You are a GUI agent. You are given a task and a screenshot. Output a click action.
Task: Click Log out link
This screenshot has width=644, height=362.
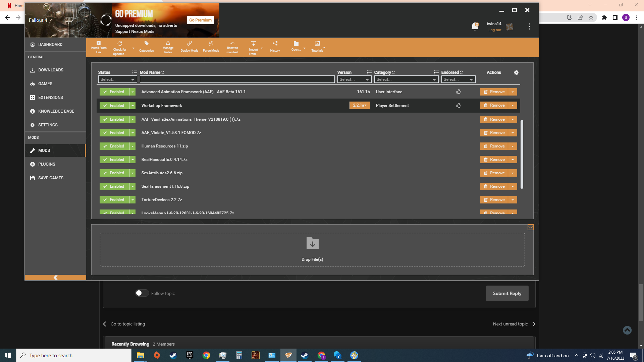495,30
